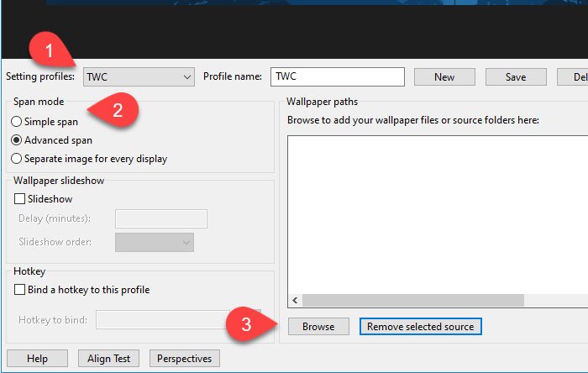Click the Hotkey to bind field
588x373 pixels.
point(162,320)
